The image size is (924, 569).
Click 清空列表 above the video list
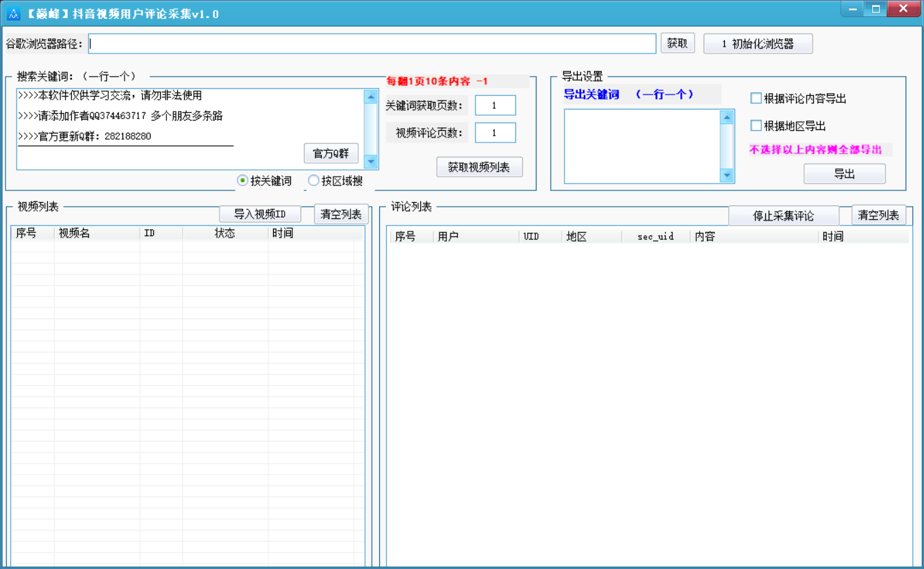point(340,214)
